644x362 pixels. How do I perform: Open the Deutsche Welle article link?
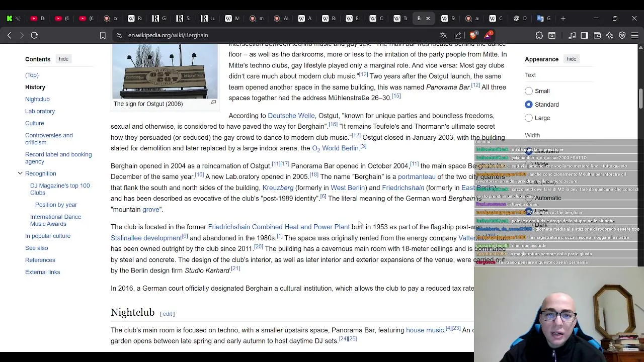coord(291,116)
